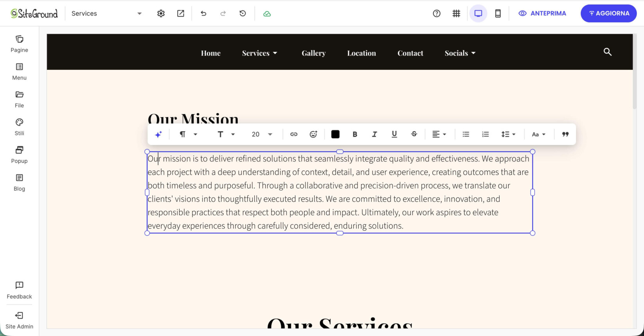This screenshot has height=336, width=644.
Task: Go to Site Admin
Action: (19, 320)
